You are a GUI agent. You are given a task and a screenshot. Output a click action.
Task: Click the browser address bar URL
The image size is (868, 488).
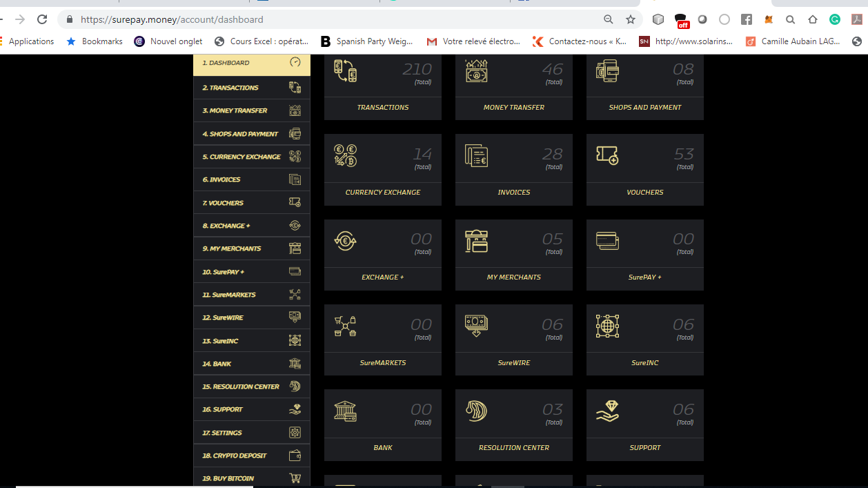(172, 19)
